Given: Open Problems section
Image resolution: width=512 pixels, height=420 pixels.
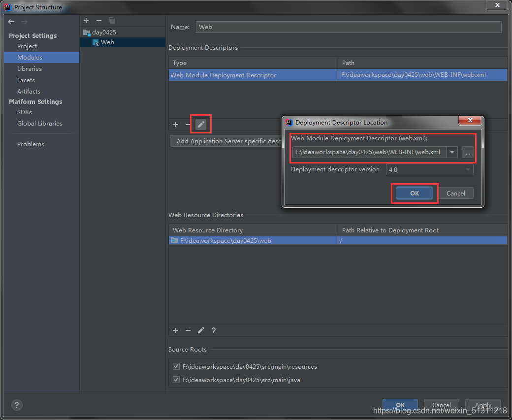Looking at the screenshot, I should pyautogui.click(x=31, y=144).
